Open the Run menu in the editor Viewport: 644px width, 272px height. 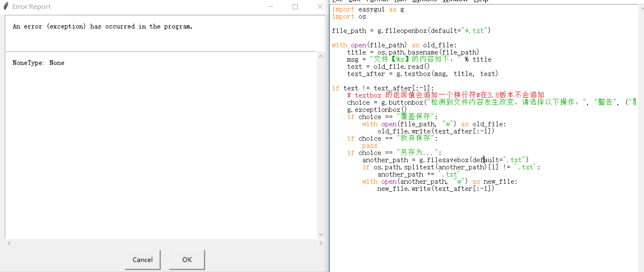[400, 1]
